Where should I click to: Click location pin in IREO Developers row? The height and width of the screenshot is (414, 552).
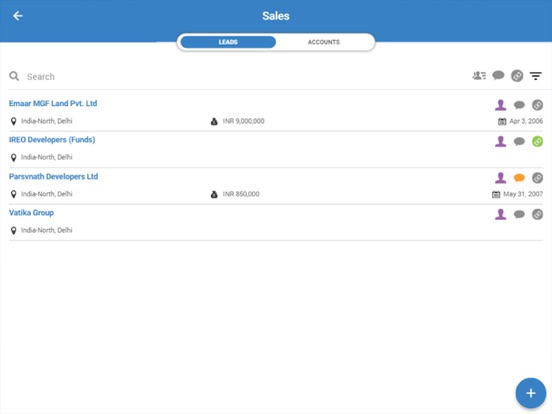[13, 158]
